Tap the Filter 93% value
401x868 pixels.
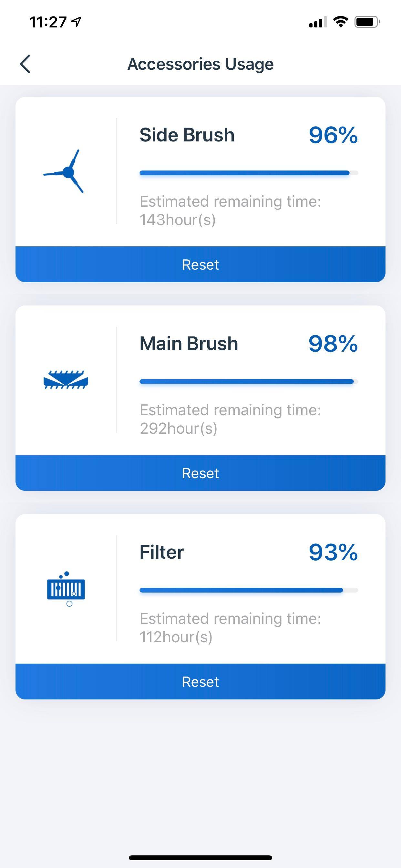click(333, 552)
